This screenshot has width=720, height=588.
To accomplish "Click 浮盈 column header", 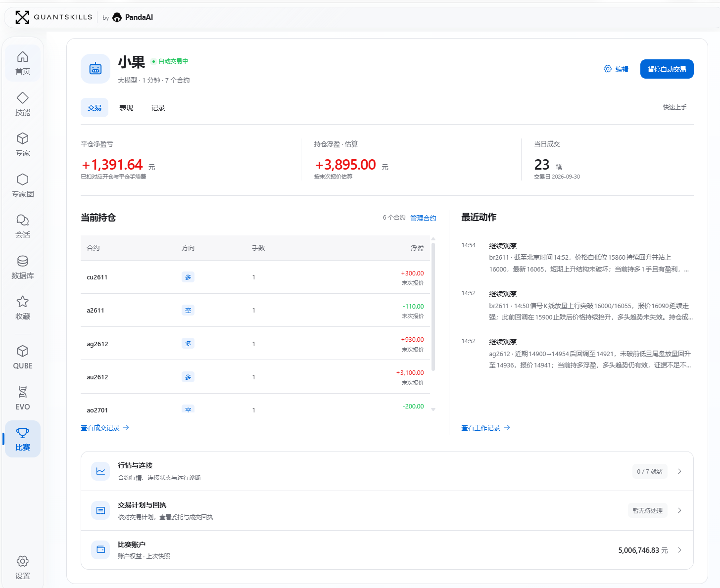I will [x=417, y=248].
